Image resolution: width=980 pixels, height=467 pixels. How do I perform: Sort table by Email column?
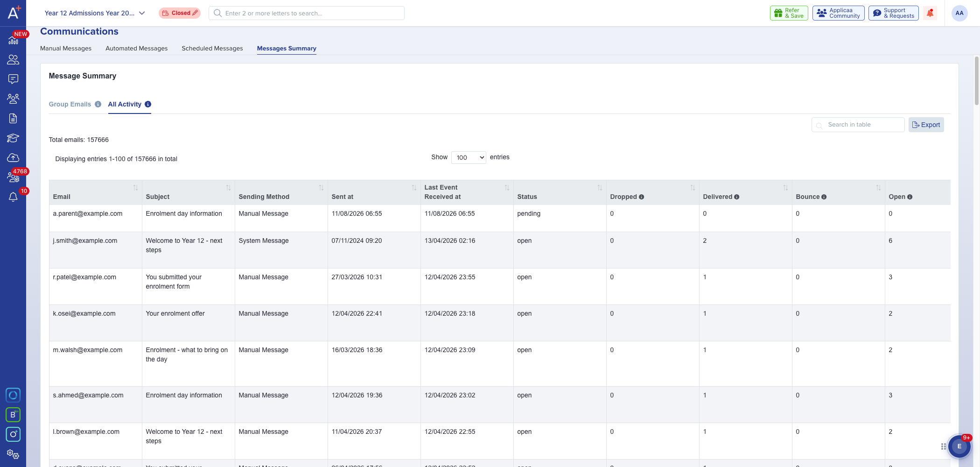pos(135,188)
